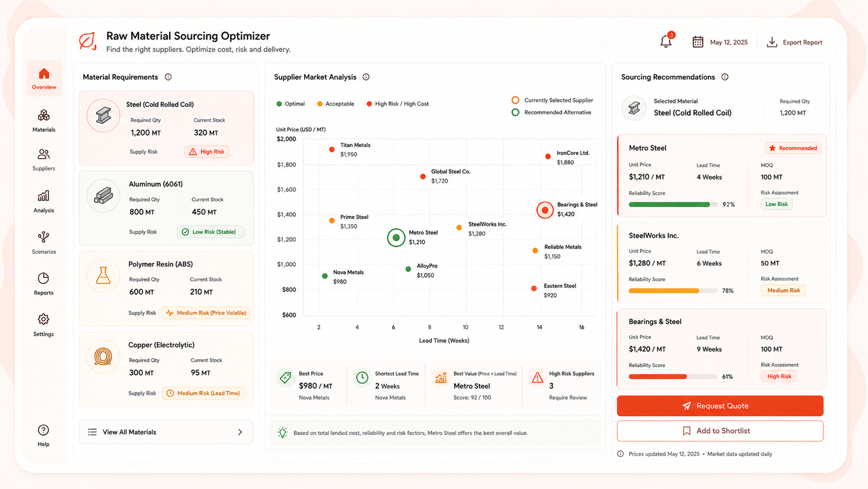Click Medium Risk (Lead Time) badge
The image size is (868, 489).
pos(204,393)
